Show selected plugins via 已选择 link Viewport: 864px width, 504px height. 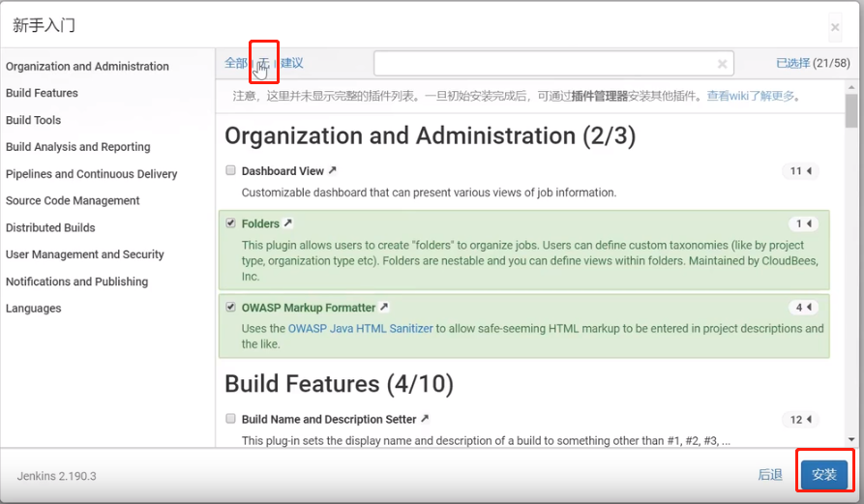pyautogui.click(x=792, y=63)
